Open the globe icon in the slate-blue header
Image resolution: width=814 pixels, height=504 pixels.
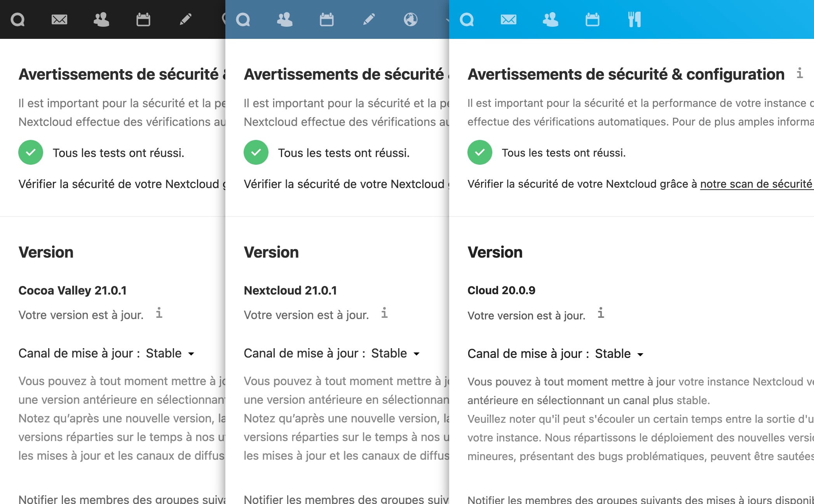(411, 19)
